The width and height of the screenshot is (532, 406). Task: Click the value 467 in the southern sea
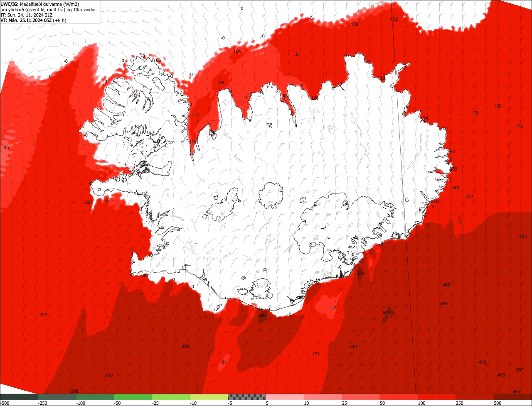[x=354, y=347]
